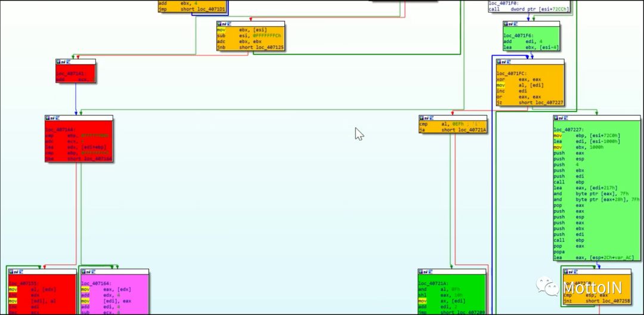Open the node color icon on the red loc_407144 block
Image resolution: width=644 pixels, height=315 pixels.
point(48,118)
